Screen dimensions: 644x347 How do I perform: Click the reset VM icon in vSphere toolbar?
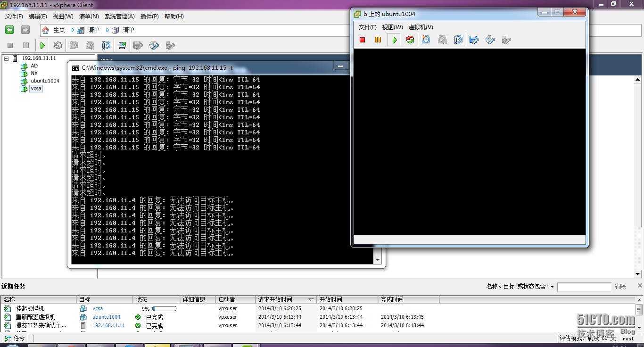[58, 45]
